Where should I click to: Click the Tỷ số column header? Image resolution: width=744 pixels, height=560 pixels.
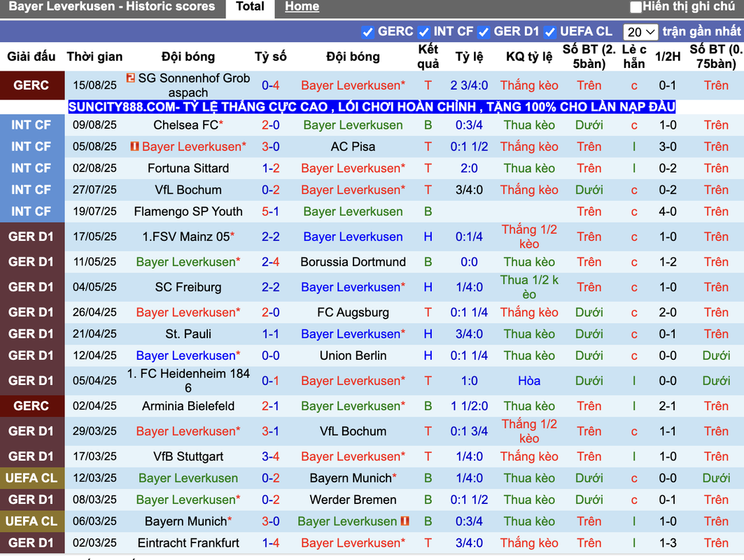point(270,57)
